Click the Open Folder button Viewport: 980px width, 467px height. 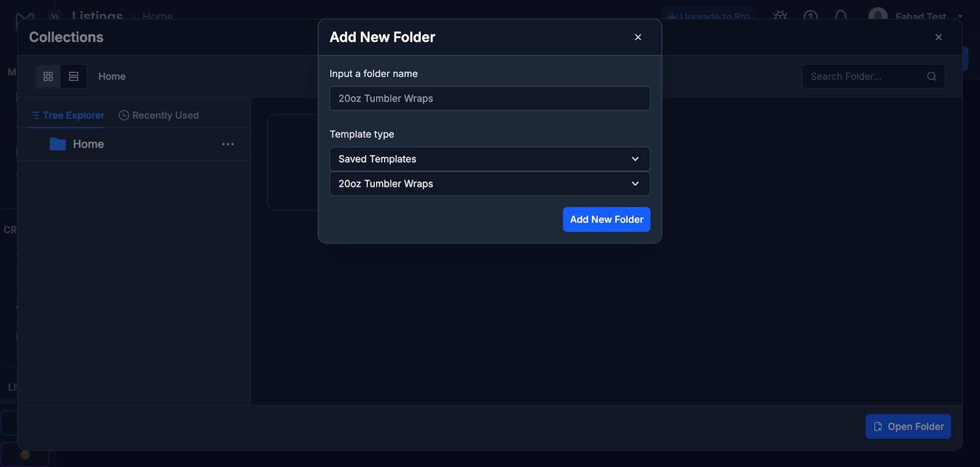pyautogui.click(x=908, y=427)
